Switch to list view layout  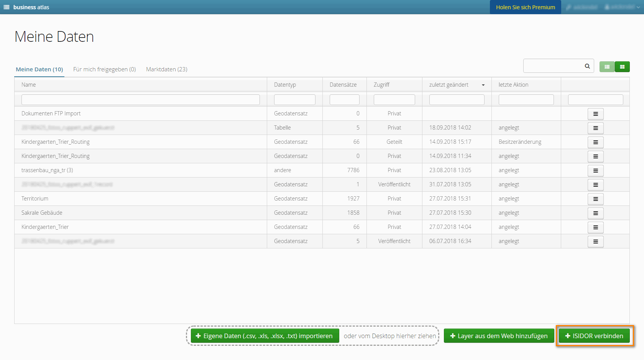(x=607, y=67)
